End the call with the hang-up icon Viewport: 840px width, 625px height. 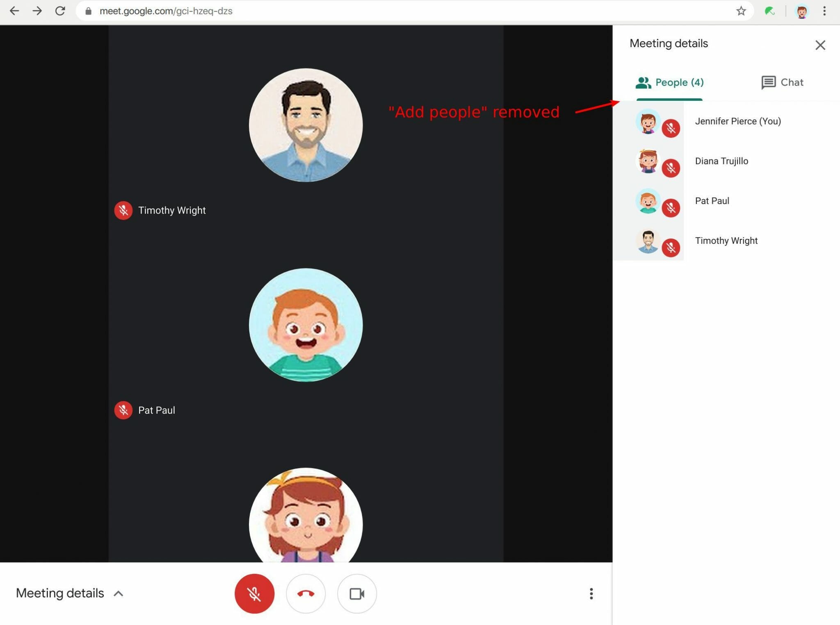[306, 593]
